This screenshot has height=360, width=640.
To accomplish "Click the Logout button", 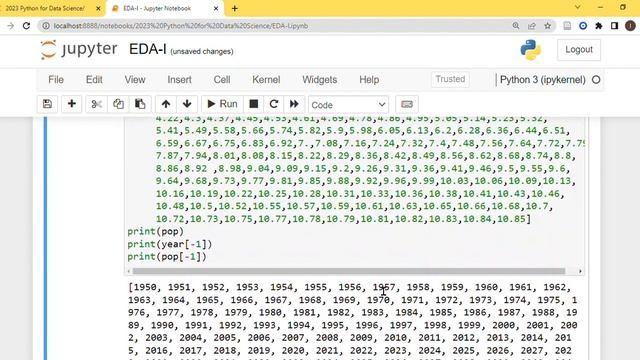I will [x=579, y=50].
